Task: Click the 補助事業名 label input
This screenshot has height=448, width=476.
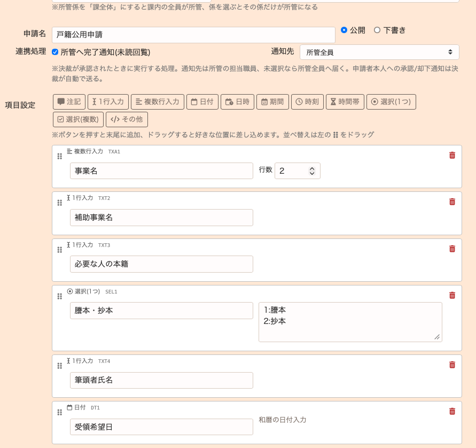Action: tap(161, 218)
